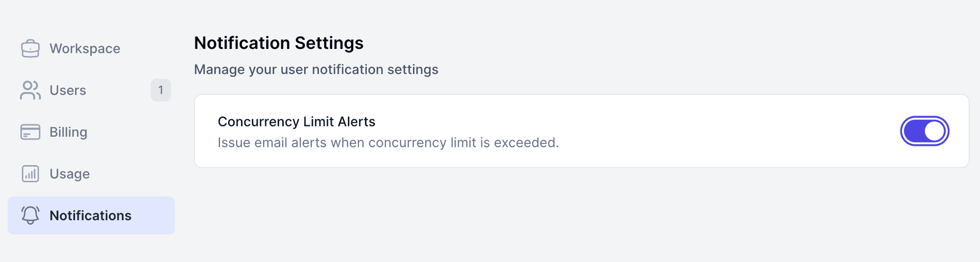The height and width of the screenshot is (262, 980).
Task: Go to the Users settings page
Action: 68,90
